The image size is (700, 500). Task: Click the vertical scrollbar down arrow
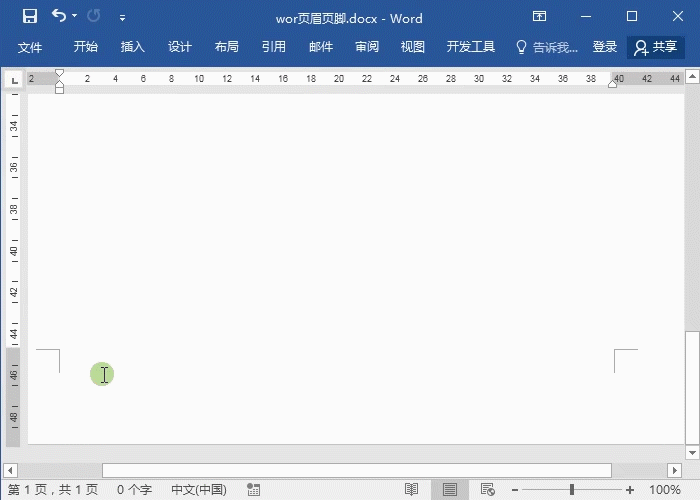[692, 452]
